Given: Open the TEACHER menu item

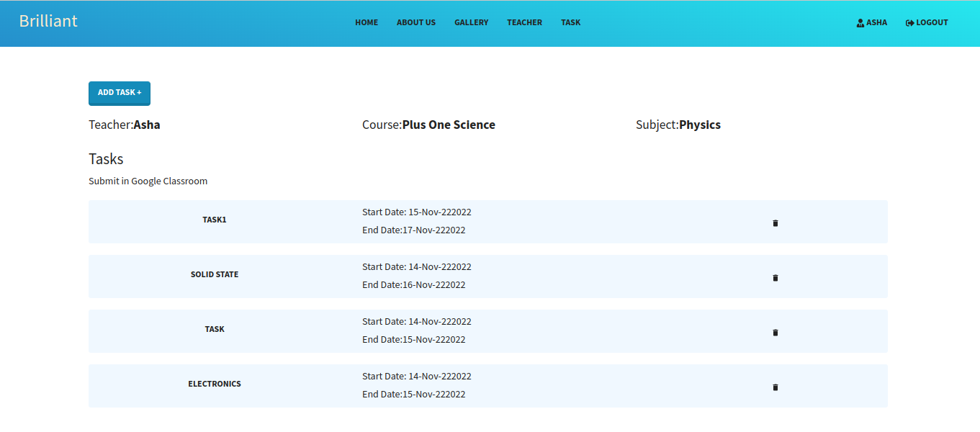Looking at the screenshot, I should (525, 23).
